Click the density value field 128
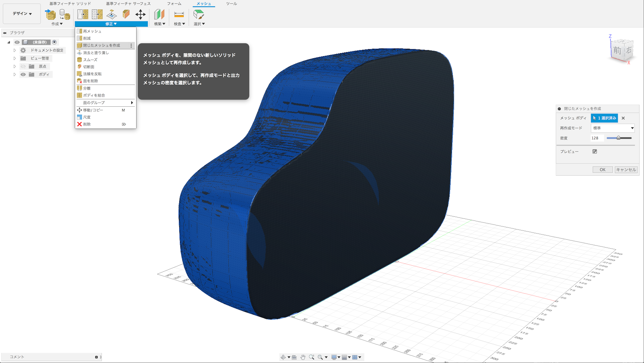The image size is (644, 363). pos(597,138)
